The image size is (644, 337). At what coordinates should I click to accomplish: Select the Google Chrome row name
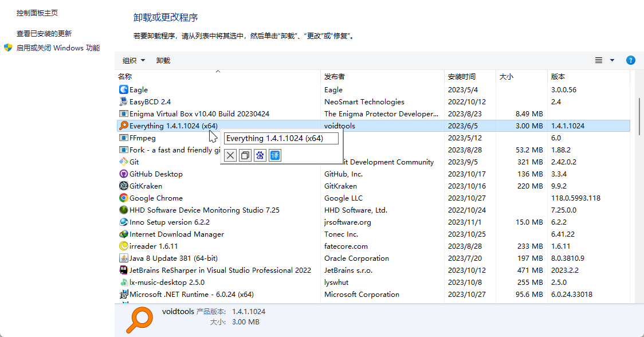pos(156,198)
